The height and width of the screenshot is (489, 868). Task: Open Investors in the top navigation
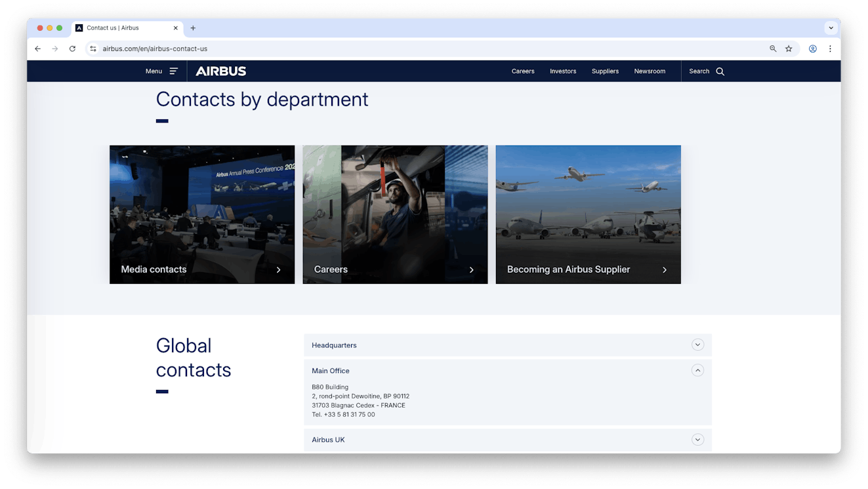[563, 71]
